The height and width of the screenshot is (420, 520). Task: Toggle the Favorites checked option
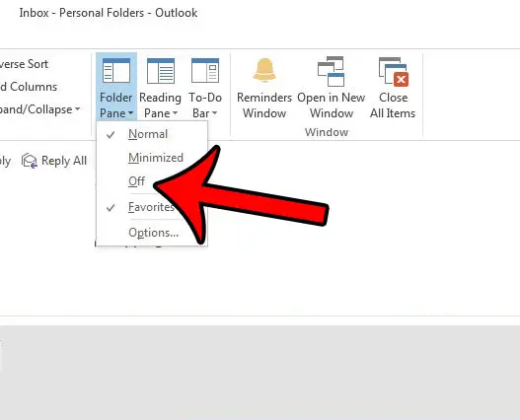point(152,207)
